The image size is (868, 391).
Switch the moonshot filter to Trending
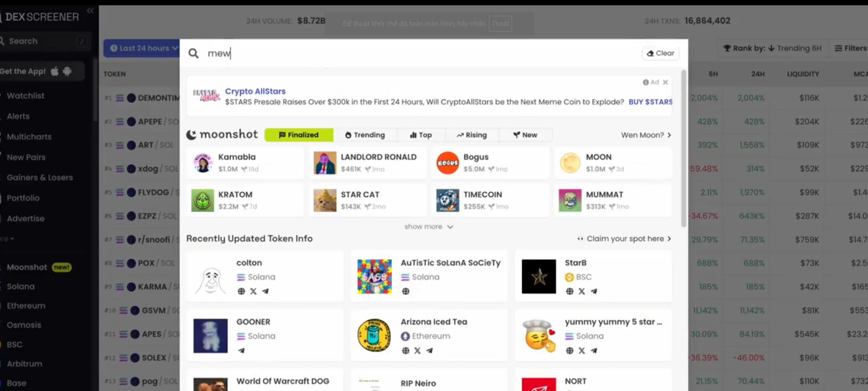[365, 135]
